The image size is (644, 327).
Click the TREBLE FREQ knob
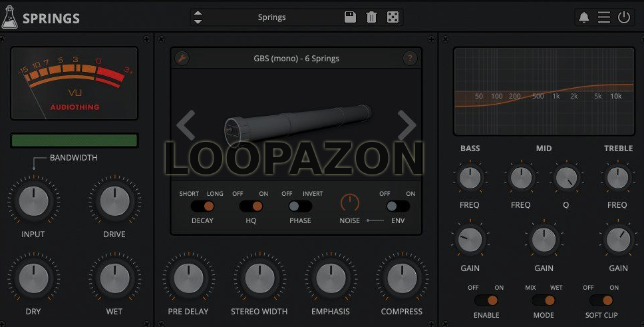click(617, 178)
